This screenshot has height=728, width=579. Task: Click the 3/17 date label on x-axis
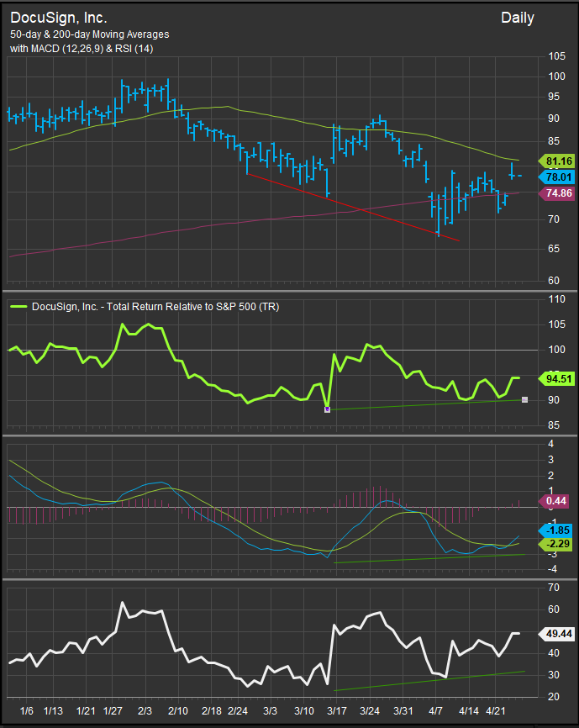tap(337, 711)
